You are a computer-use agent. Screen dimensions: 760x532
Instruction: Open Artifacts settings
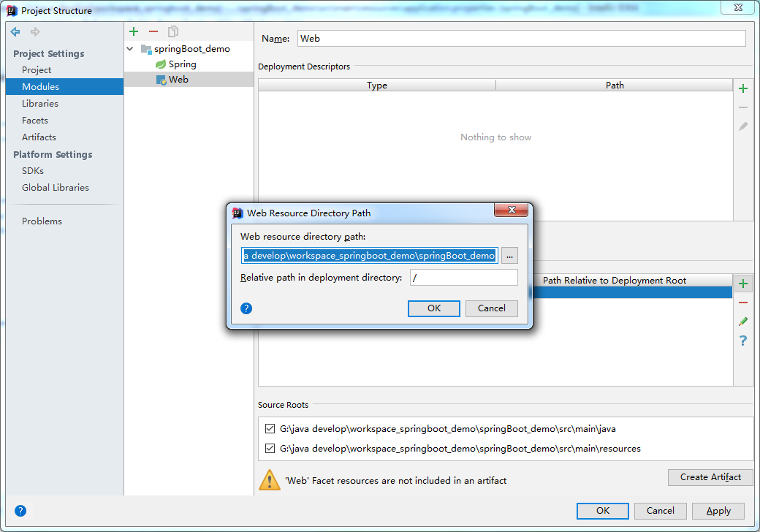pyautogui.click(x=39, y=137)
